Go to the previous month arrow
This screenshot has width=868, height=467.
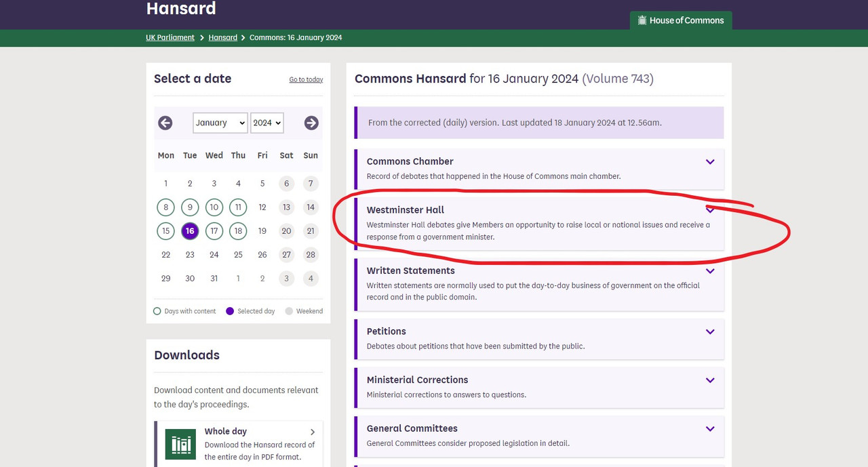(x=165, y=123)
